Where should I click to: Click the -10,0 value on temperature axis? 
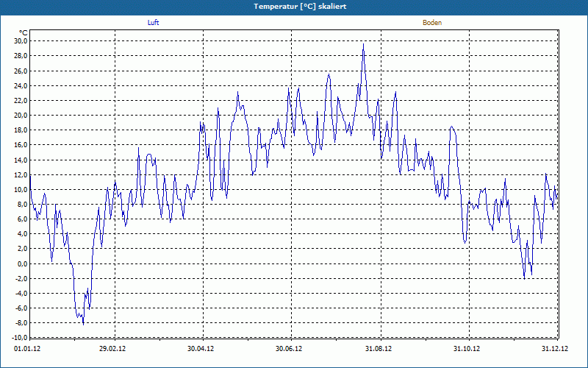click(x=21, y=338)
